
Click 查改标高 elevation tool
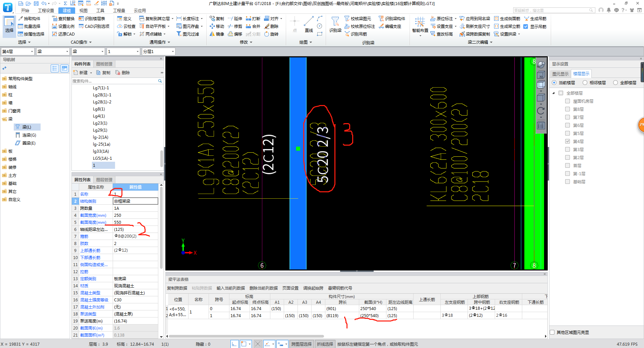tap(442, 34)
